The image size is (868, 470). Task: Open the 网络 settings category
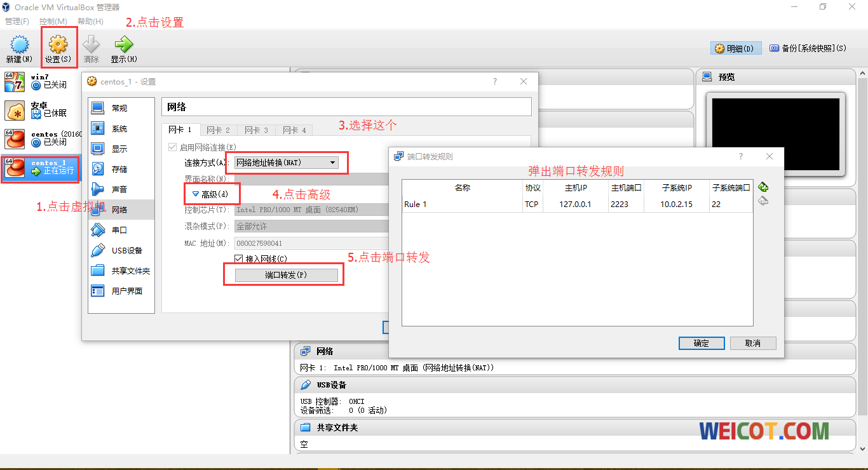coord(121,210)
